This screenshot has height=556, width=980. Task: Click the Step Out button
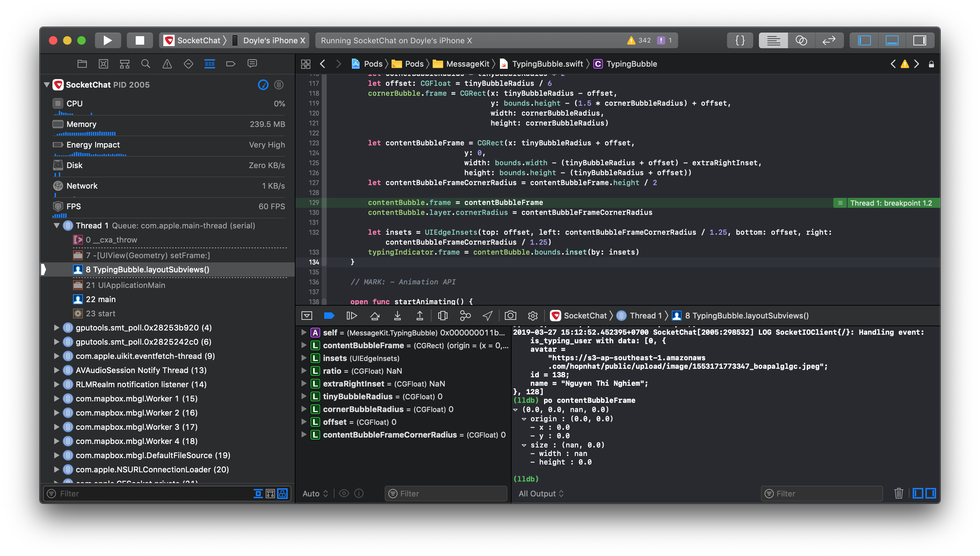[x=420, y=316]
